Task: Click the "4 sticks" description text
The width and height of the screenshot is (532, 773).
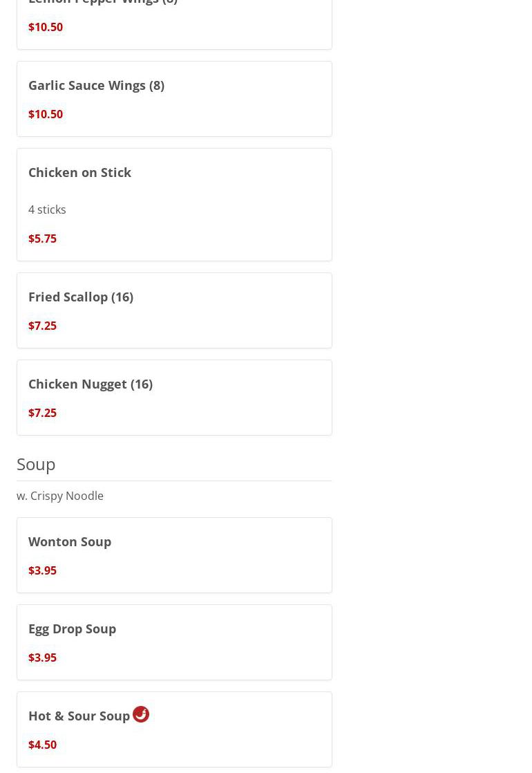Action: point(47,209)
